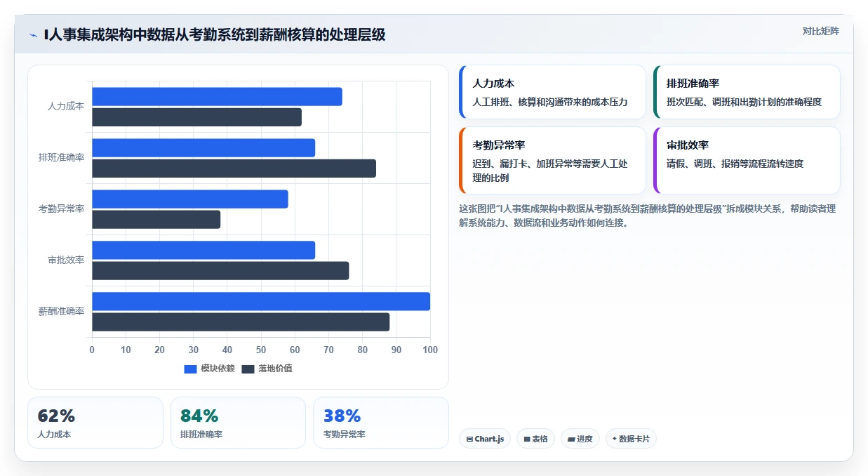The height and width of the screenshot is (476, 868).
Task: Click the blue 考勤异常率 bar
Action: (190, 199)
